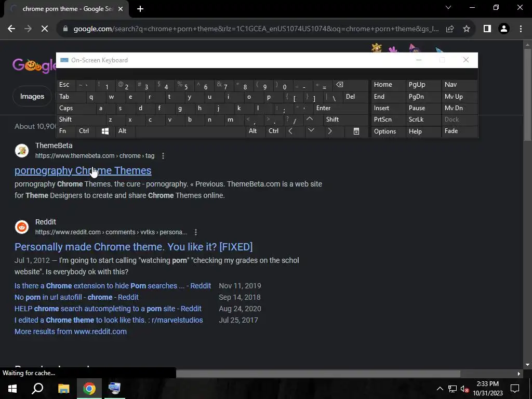Toggle right Alt key on On-Screen Keyboard
532x399 pixels.
click(255, 131)
